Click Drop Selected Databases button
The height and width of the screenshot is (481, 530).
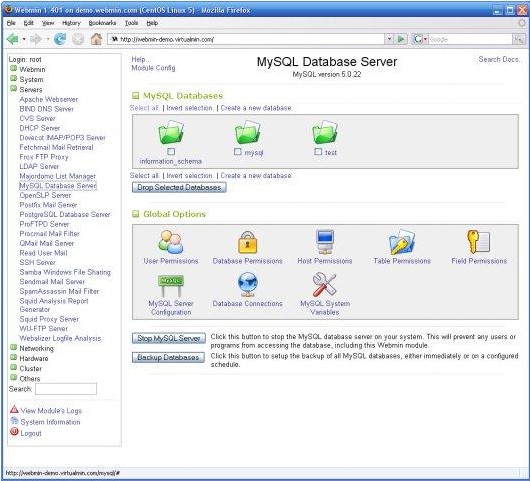point(179,187)
